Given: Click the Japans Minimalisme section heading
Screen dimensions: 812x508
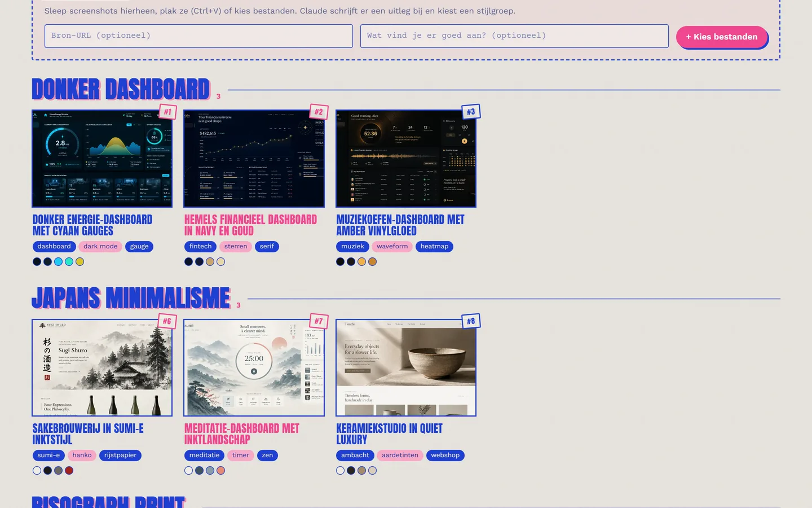Looking at the screenshot, I should tap(131, 299).
